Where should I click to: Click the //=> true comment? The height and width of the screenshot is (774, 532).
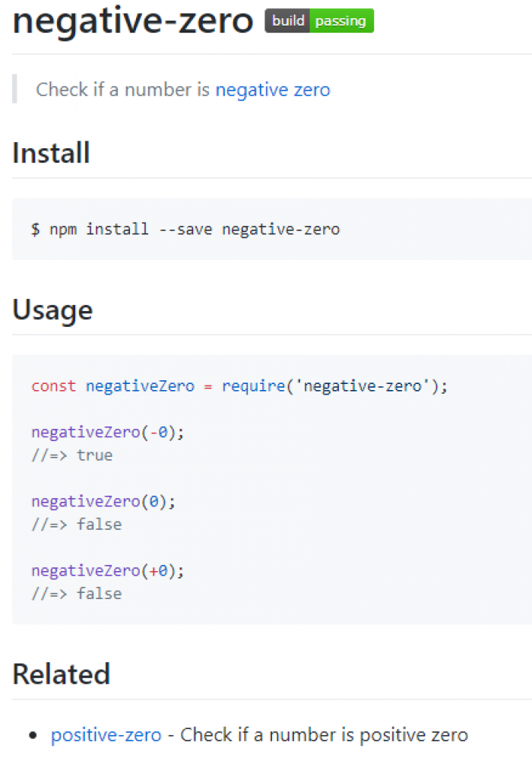(x=72, y=455)
